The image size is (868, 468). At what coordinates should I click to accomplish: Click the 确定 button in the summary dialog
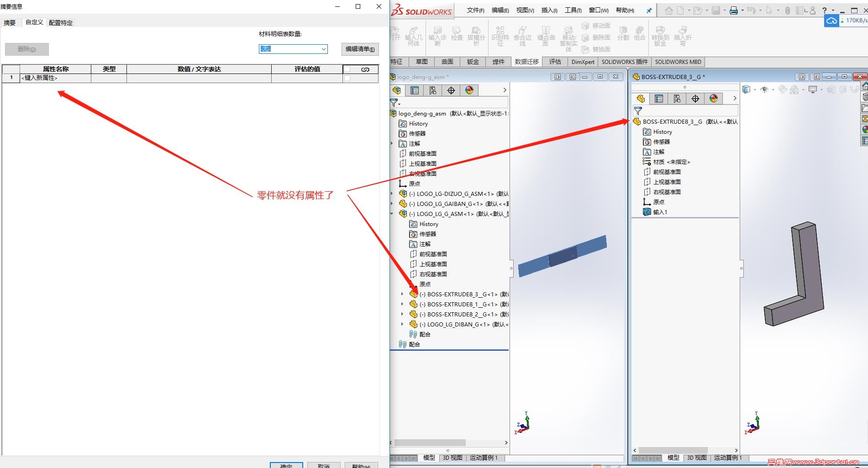tap(286, 465)
